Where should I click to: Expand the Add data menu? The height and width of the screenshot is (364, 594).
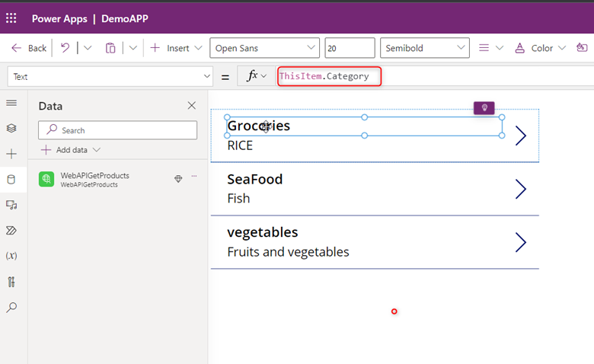pos(71,150)
